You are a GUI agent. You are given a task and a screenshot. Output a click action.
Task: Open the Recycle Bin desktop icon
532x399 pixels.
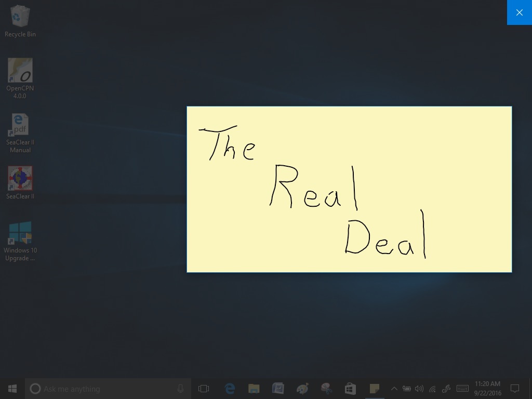(20, 17)
